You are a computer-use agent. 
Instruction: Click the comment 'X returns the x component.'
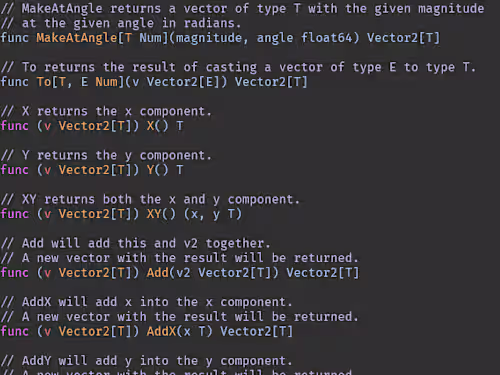click(x=106, y=111)
